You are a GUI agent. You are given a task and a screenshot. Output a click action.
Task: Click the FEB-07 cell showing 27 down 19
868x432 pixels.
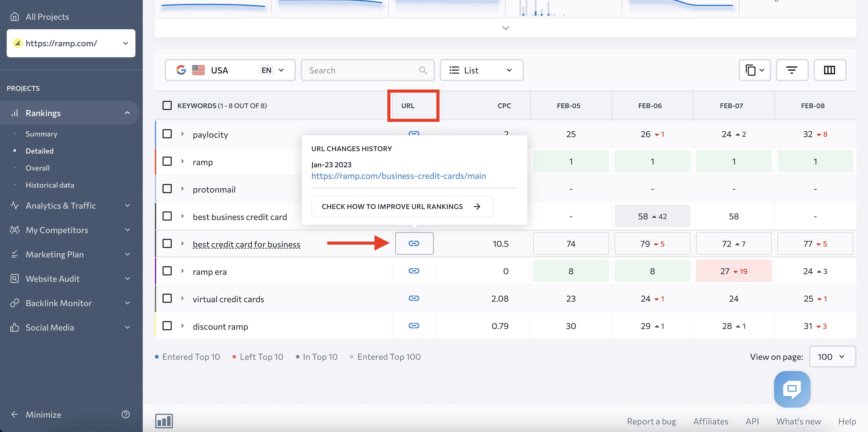(733, 271)
